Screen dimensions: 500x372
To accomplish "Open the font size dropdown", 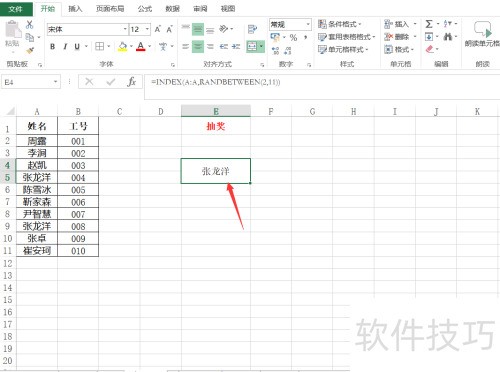I will point(147,29).
